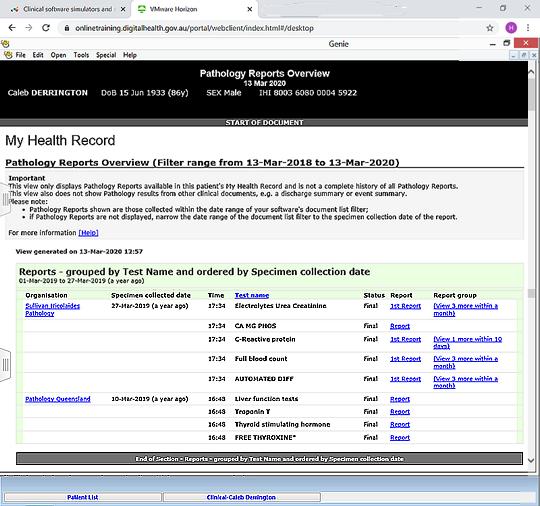540x506 pixels.
Task: Open Pathology Queensland organisation link
Action: click(x=58, y=399)
